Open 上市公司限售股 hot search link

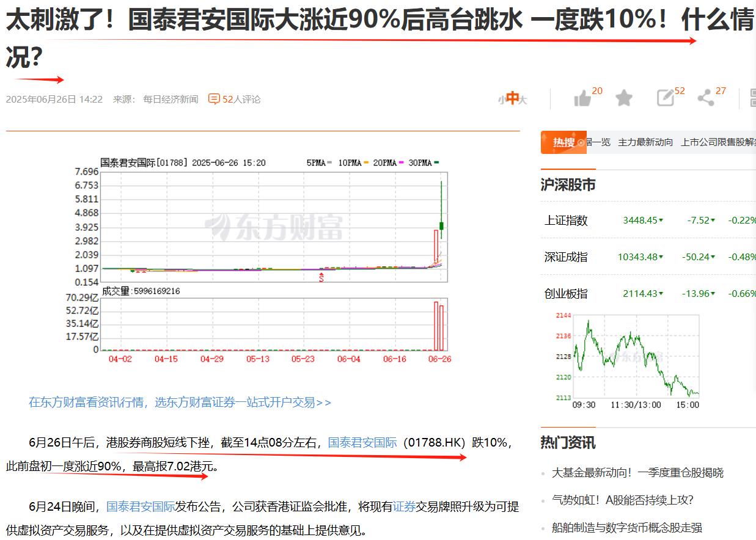[718, 142]
